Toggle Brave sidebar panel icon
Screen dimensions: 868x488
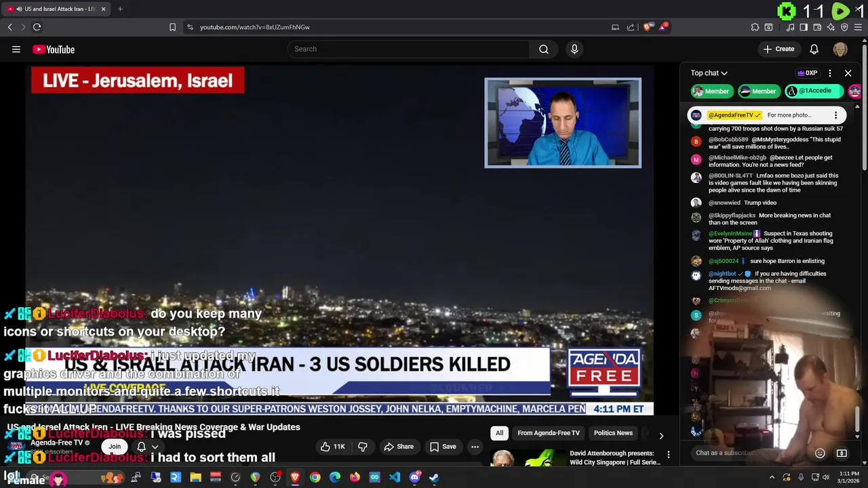click(x=804, y=27)
